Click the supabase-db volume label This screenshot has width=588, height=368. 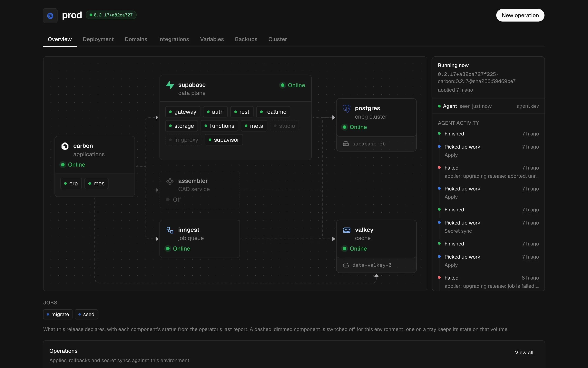369,144
